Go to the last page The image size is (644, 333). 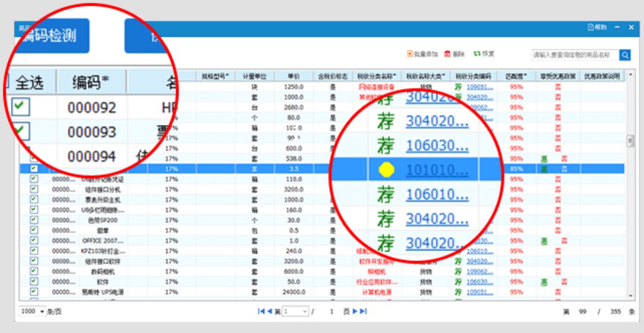(x=363, y=311)
